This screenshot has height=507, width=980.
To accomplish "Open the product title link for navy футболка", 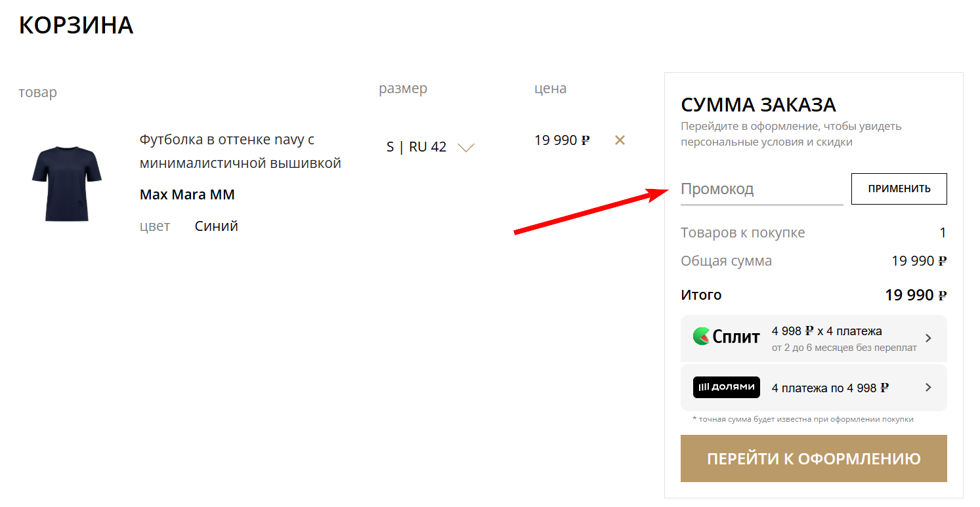I will (x=240, y=152).
